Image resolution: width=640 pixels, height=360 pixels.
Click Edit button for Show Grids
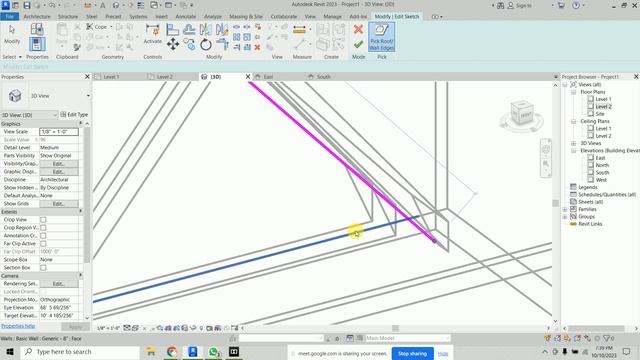[59, 204]
